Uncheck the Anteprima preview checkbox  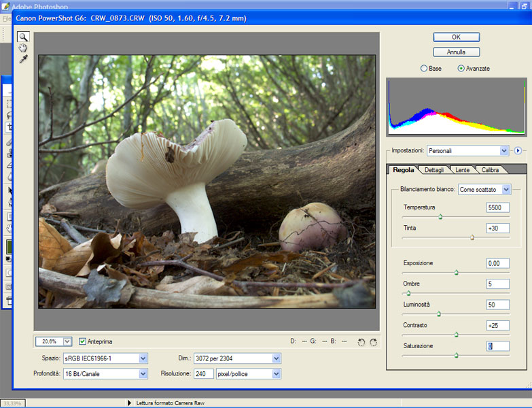(83, 341)
